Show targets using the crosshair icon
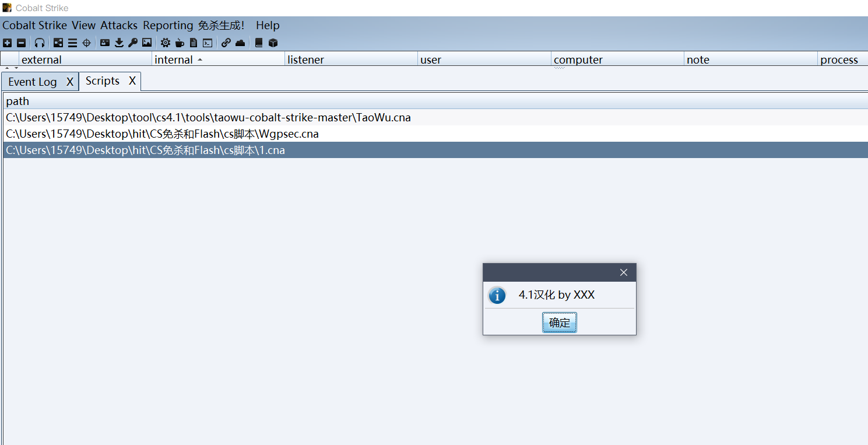 [86, 43]
